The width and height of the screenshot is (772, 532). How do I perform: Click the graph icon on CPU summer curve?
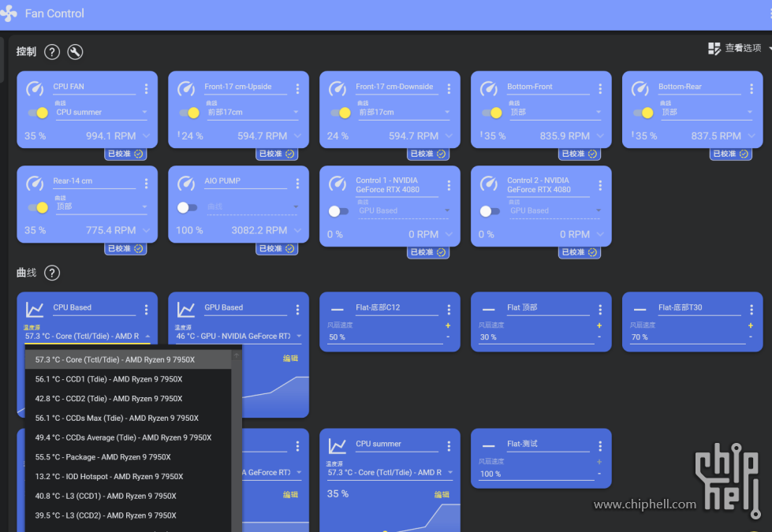[x=338, y=446]
